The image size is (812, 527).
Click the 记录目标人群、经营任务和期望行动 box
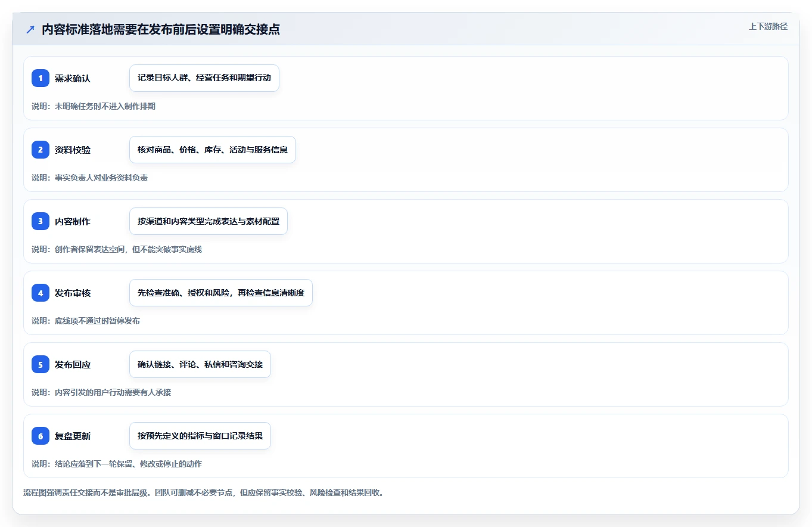pos(204,78)
